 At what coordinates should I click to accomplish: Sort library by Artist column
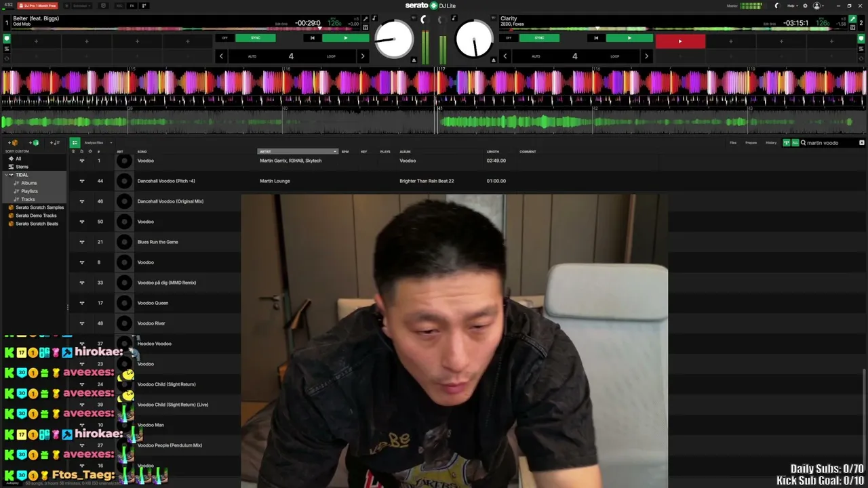tap(298, 152)
